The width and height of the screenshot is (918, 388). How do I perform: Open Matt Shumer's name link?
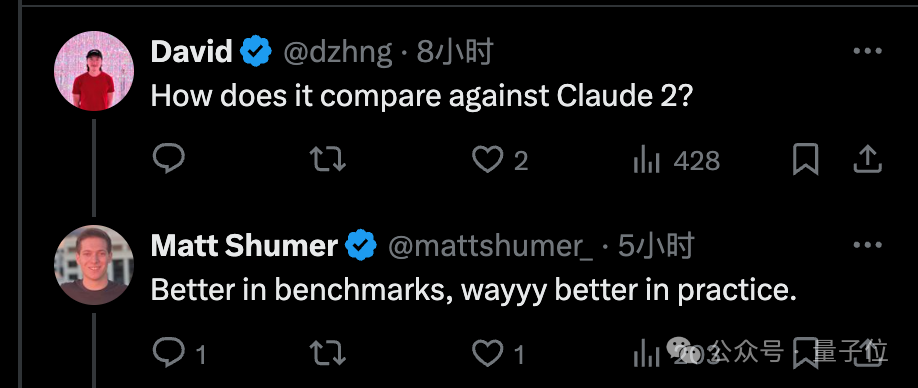(x=244, y=246)
